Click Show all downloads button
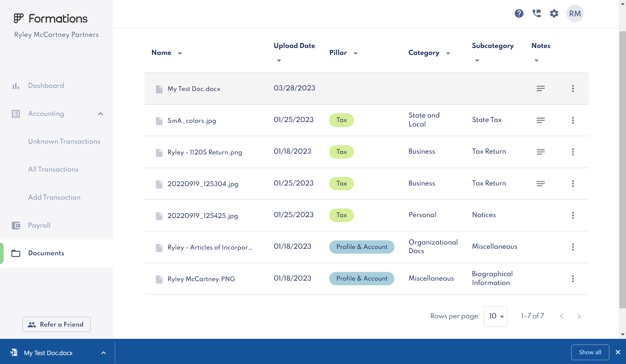626x364 pixels. click(590, 352)
